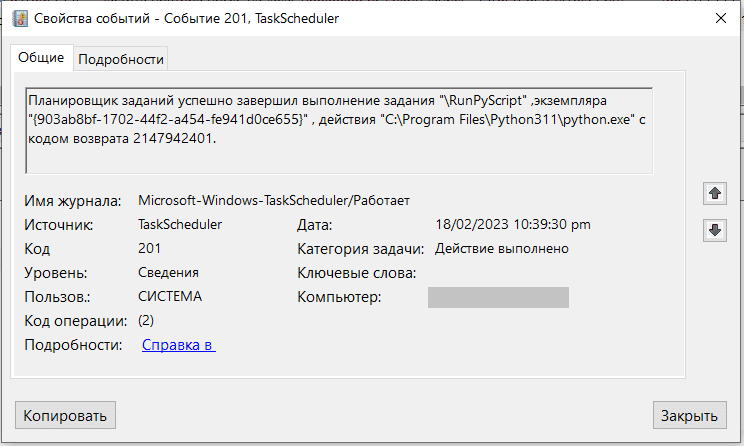Go to next event with down arrow

[x=714, y=230]
